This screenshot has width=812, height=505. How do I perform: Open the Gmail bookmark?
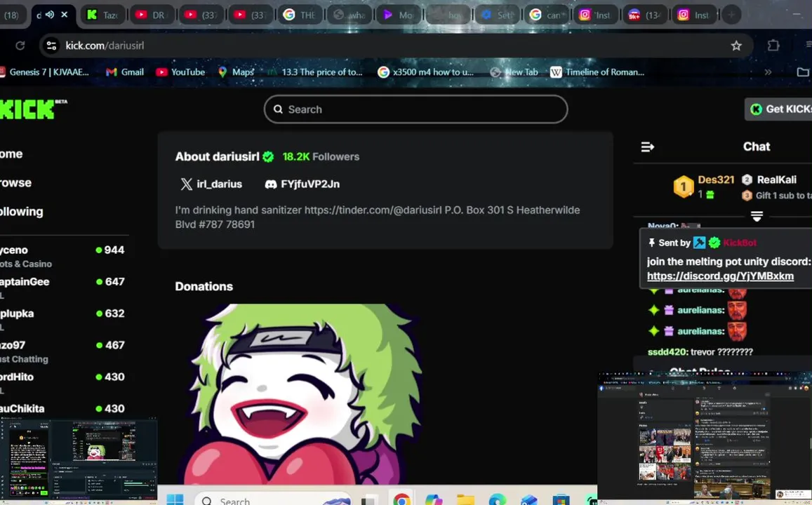[x=125, y=72]
